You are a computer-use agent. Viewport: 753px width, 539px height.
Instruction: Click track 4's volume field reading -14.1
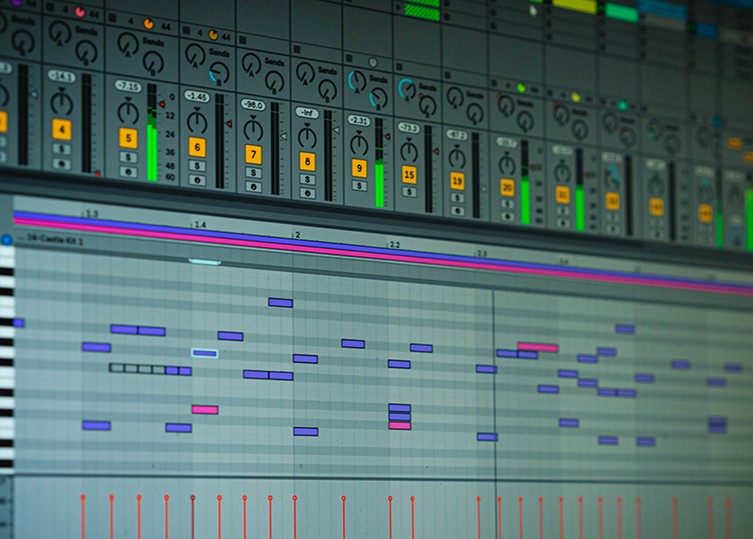point(61,76)
